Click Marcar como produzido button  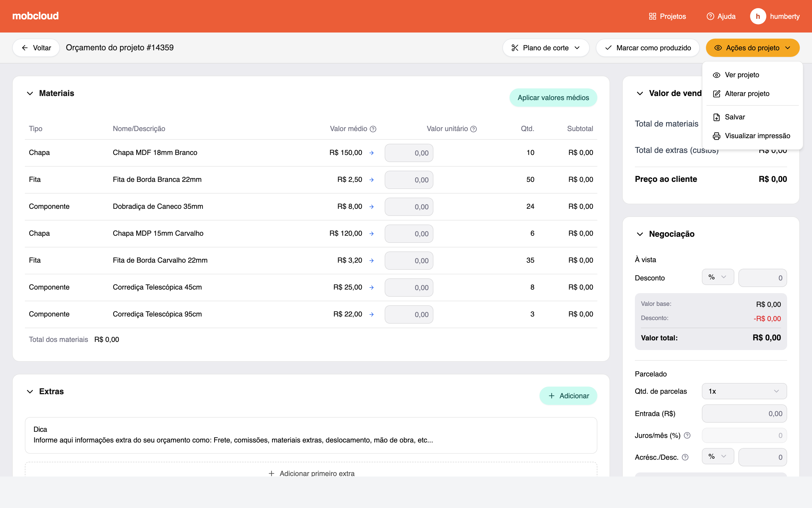tap(648, 48)
